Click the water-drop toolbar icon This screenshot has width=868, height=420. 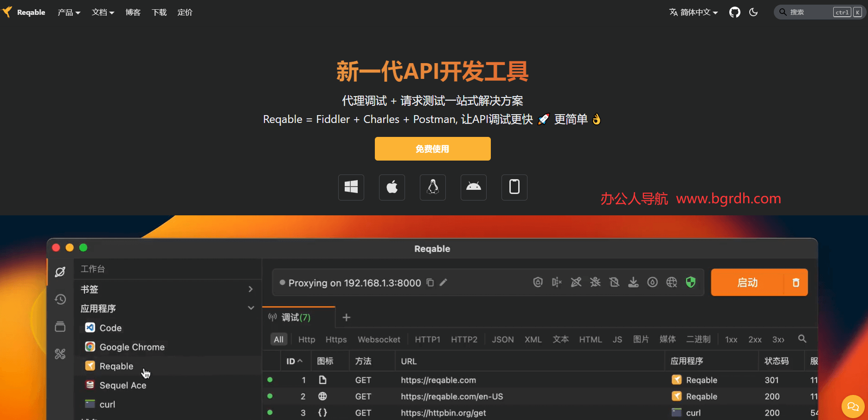[x=652, y=282]
